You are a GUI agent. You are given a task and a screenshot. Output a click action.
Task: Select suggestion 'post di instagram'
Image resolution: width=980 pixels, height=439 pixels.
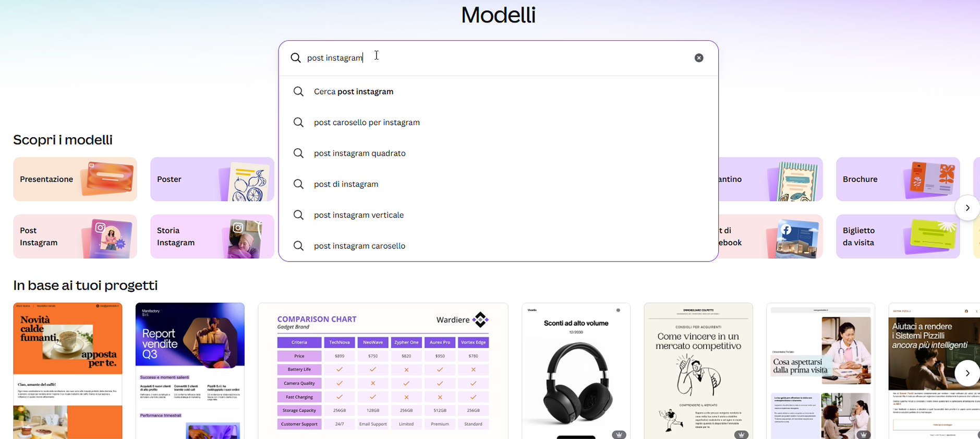pyautogui.click(x=498, y=184)
